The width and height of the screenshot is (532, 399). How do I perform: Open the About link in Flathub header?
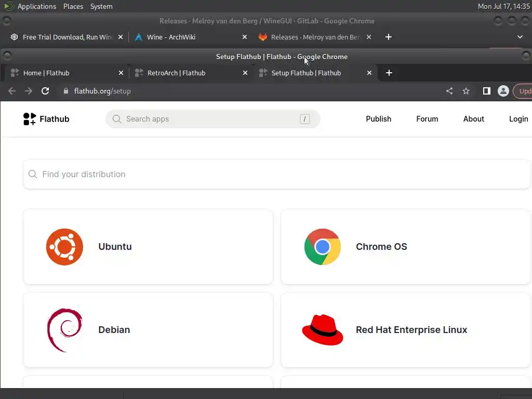point(474,119)
